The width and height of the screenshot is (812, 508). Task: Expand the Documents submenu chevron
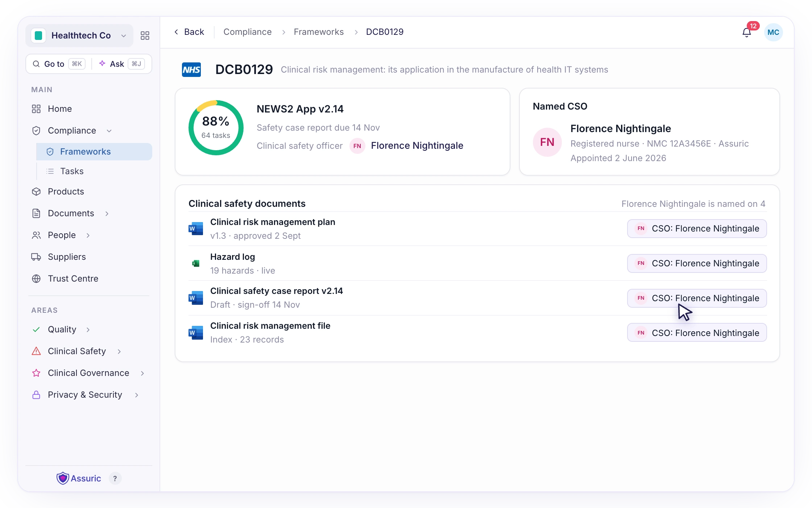click(x=107, y=213)
